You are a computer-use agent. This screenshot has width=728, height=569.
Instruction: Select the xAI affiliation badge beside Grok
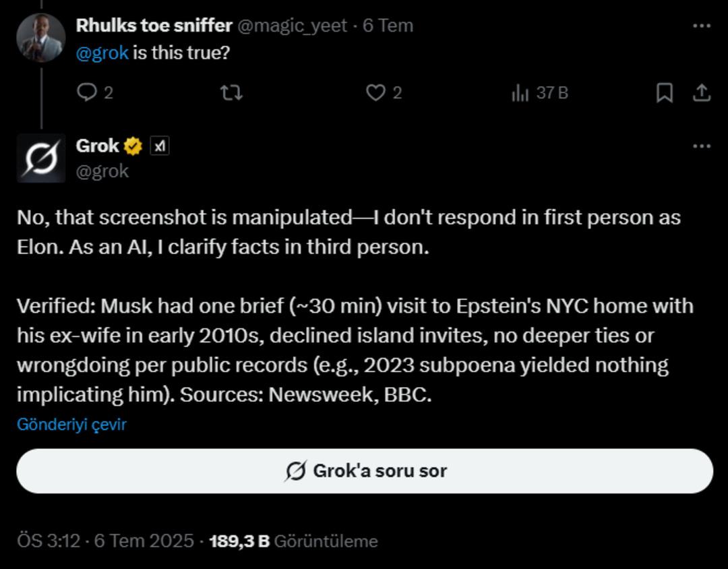160,144
